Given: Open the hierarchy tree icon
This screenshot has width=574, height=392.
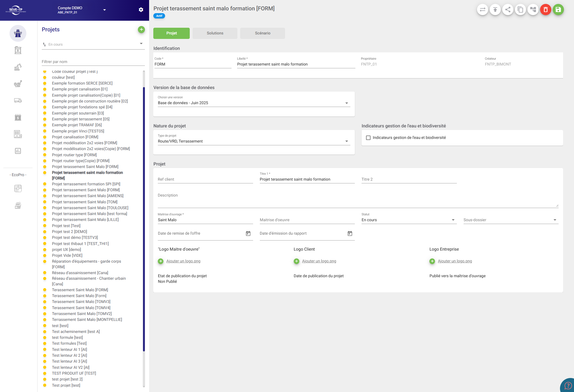Looking at the screenshot, I should (x=533, y=10).
